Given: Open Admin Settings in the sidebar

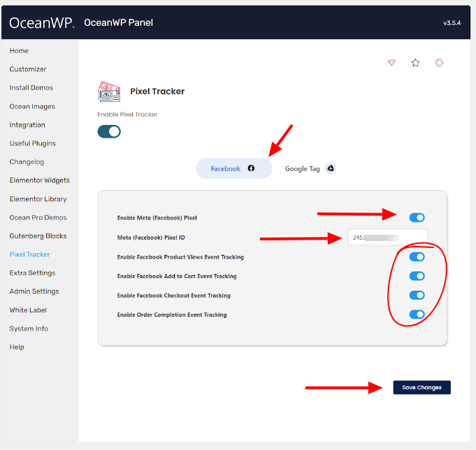Looking at the screenshot, I should pos(34,291).
